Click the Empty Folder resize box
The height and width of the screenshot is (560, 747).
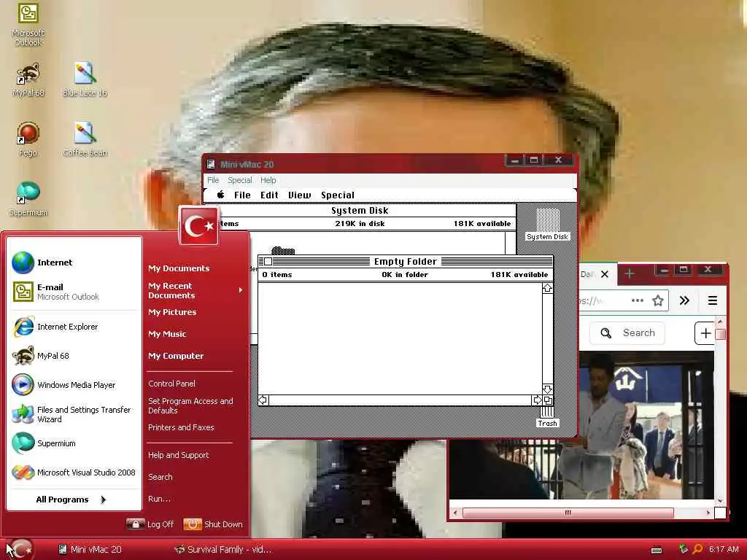coord(548,400)
